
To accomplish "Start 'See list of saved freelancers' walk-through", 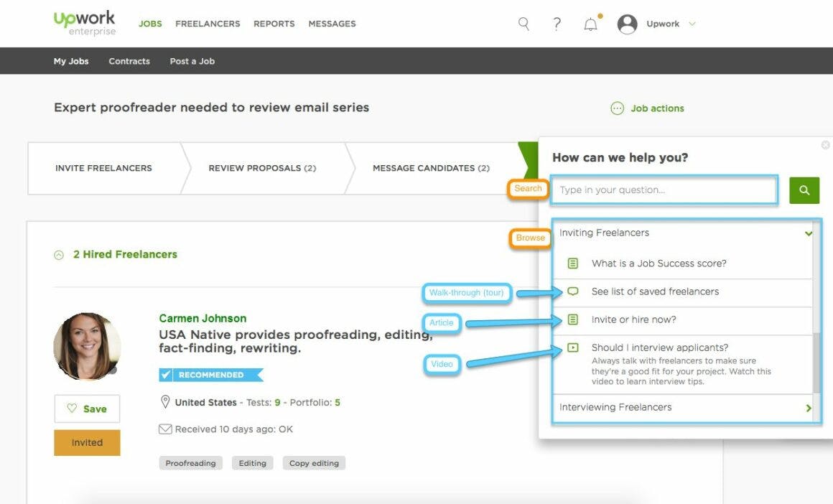I will click(655, 291).
